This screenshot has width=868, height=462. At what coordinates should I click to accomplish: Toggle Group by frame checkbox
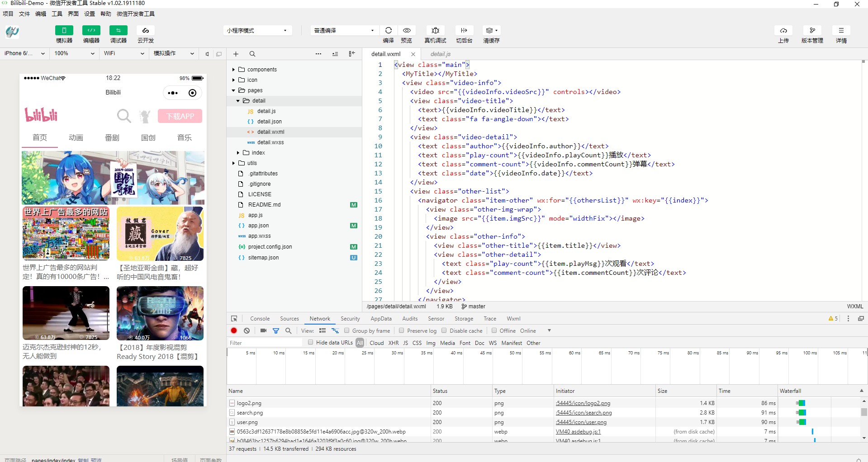(347, 330)
